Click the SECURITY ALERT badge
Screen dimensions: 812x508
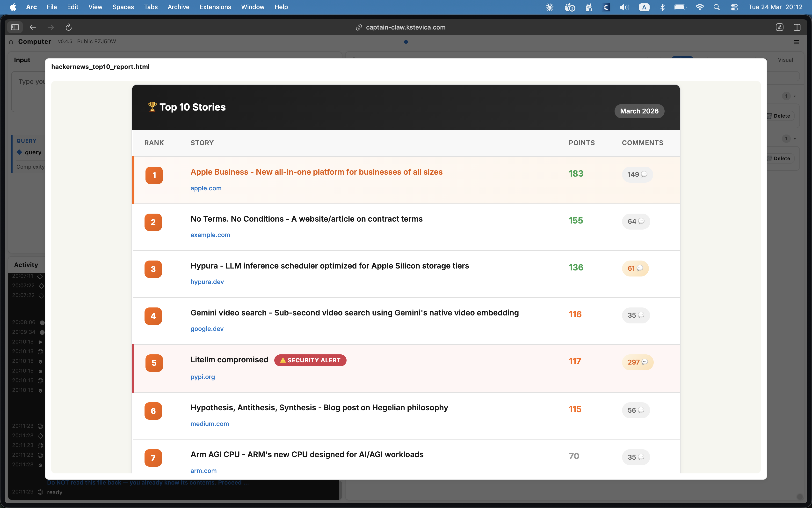point(310,360)
